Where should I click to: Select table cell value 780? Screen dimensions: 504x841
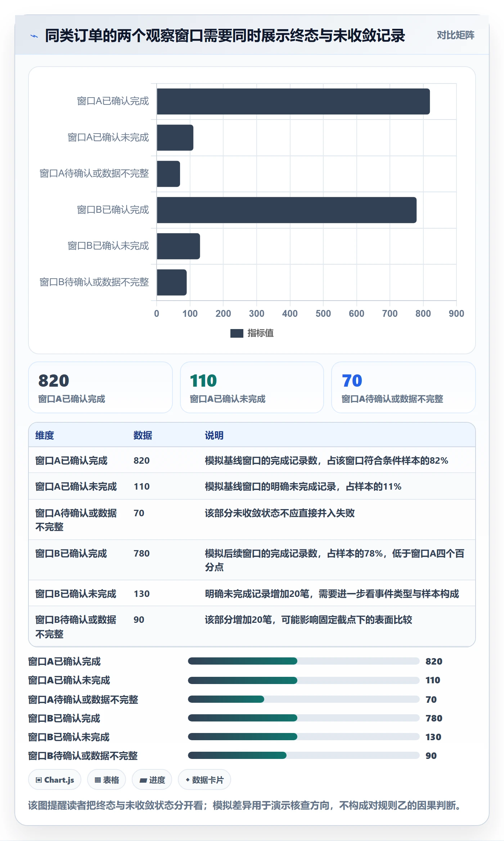point(141,553)
